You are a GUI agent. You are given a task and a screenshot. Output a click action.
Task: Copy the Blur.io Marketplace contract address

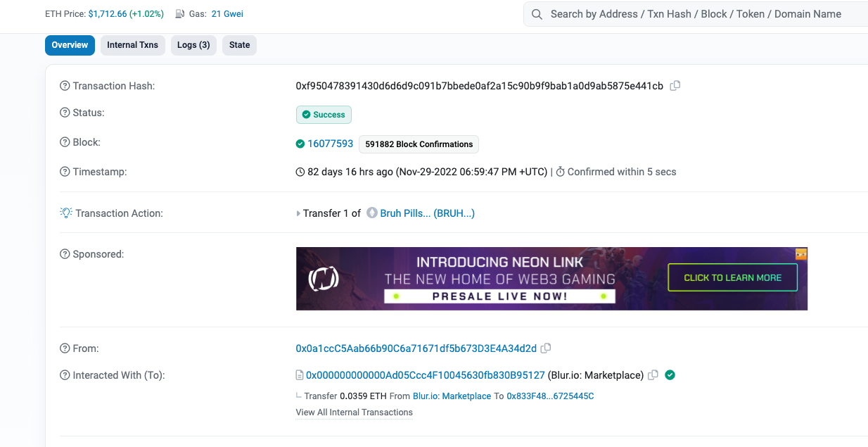653,374
